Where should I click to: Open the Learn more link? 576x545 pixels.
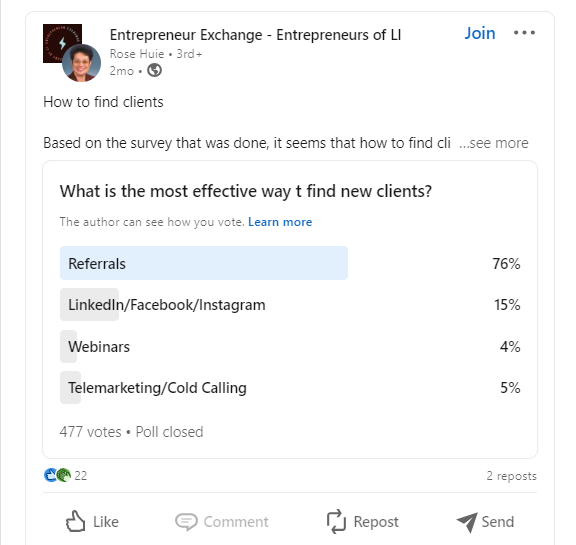[x=280, y=222]
